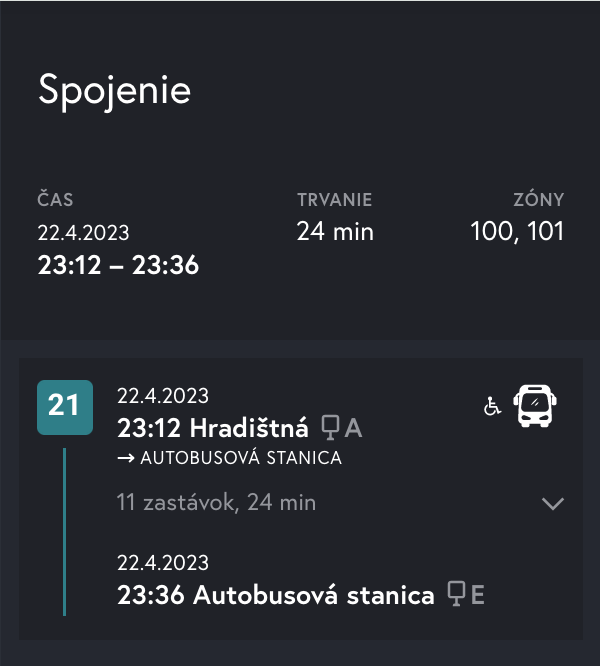Select the 23:36 Autobusová stanica arrival stop
The image size is (600, 666).
pyautogui.click(x=276, y=594)
